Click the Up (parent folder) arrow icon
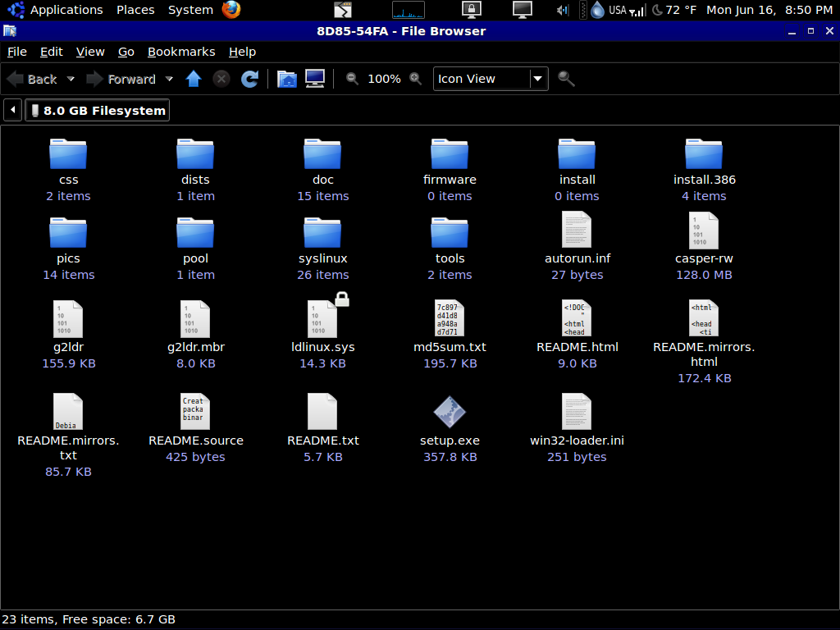The width and height of the screenshot is (840, 630). click(x=194, y=80)
